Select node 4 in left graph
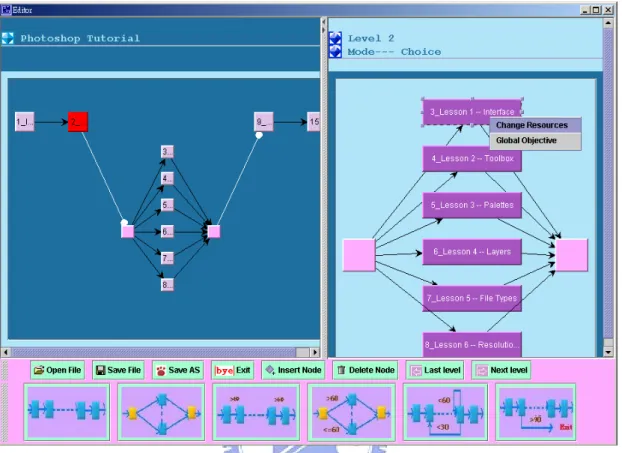 pos(167,178)
